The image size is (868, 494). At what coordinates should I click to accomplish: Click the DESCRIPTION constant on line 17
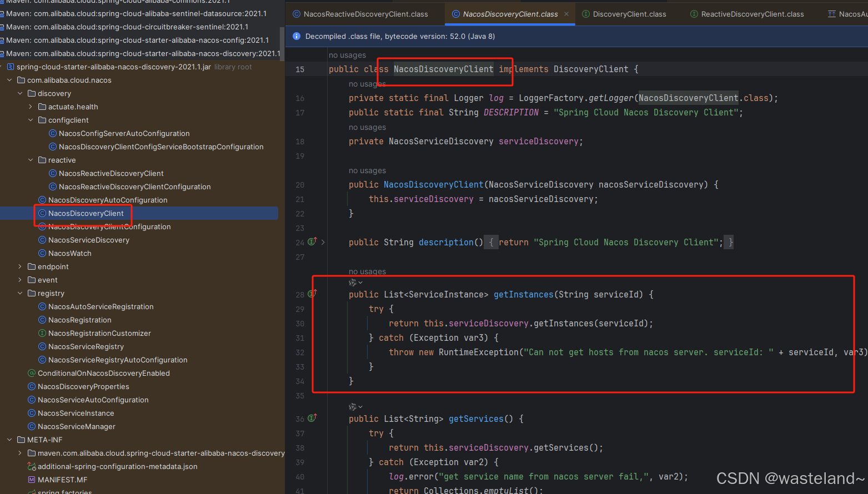[x=511, y=112]
